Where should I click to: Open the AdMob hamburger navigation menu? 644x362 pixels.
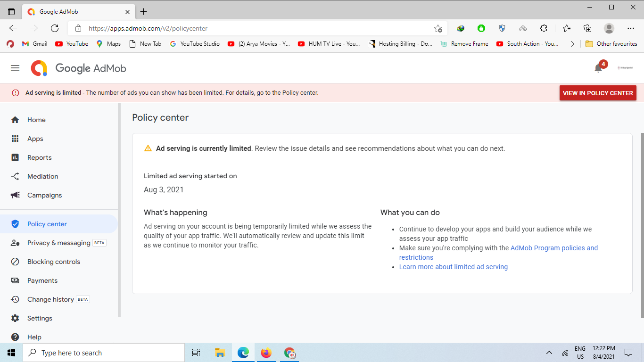pyautogui.click(x=15, y=68)
